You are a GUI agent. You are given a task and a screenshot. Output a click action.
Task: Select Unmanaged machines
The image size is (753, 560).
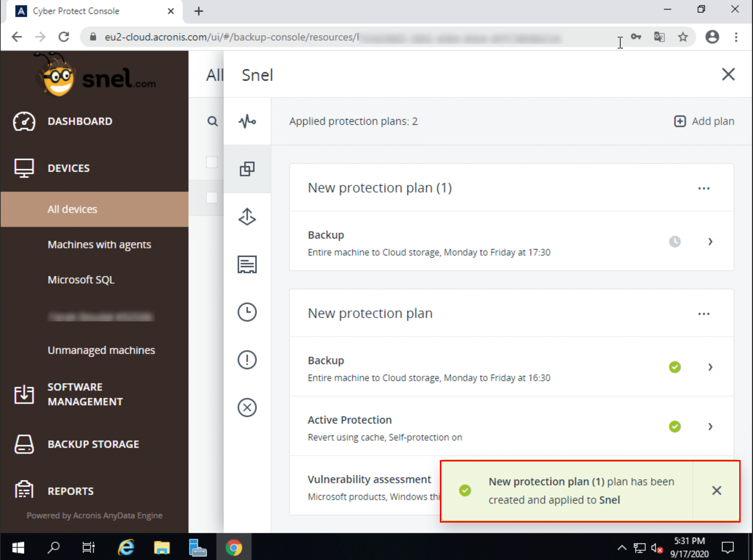click(x=101, y=350)
